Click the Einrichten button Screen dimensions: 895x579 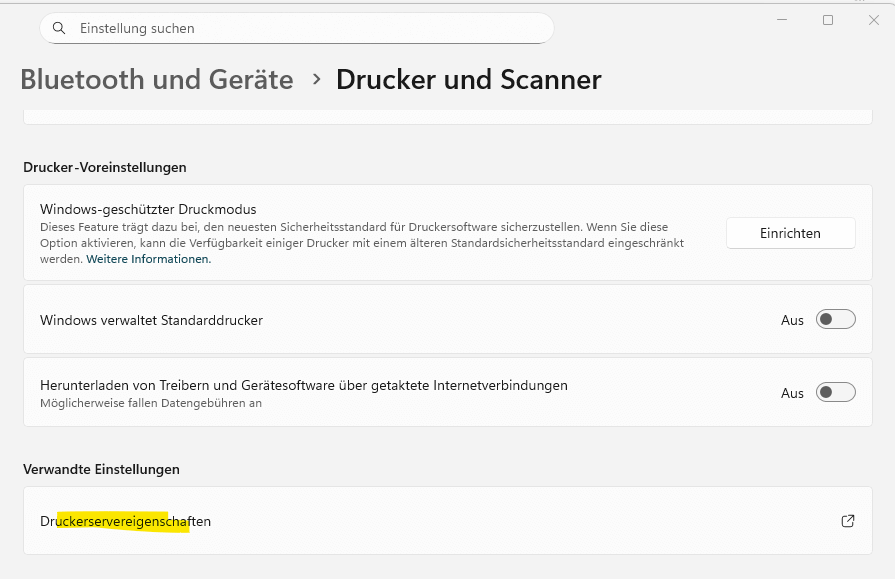click(790, 233)
